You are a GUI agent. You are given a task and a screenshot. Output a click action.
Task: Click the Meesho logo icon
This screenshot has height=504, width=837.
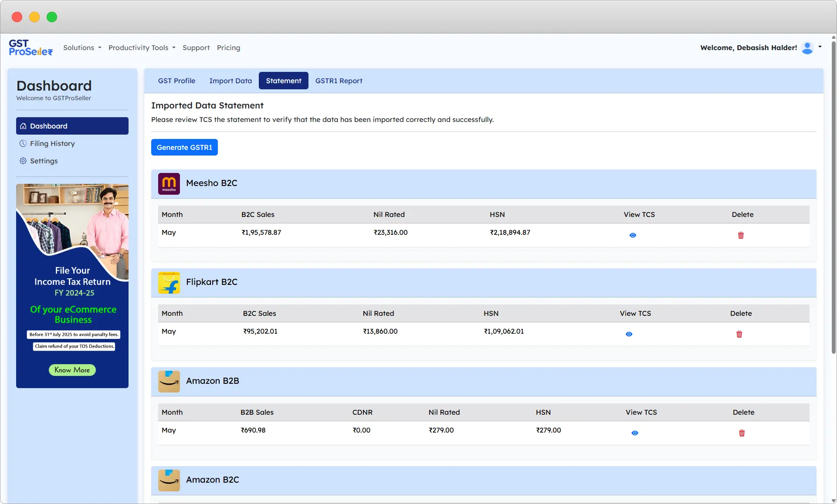point(169,183)
